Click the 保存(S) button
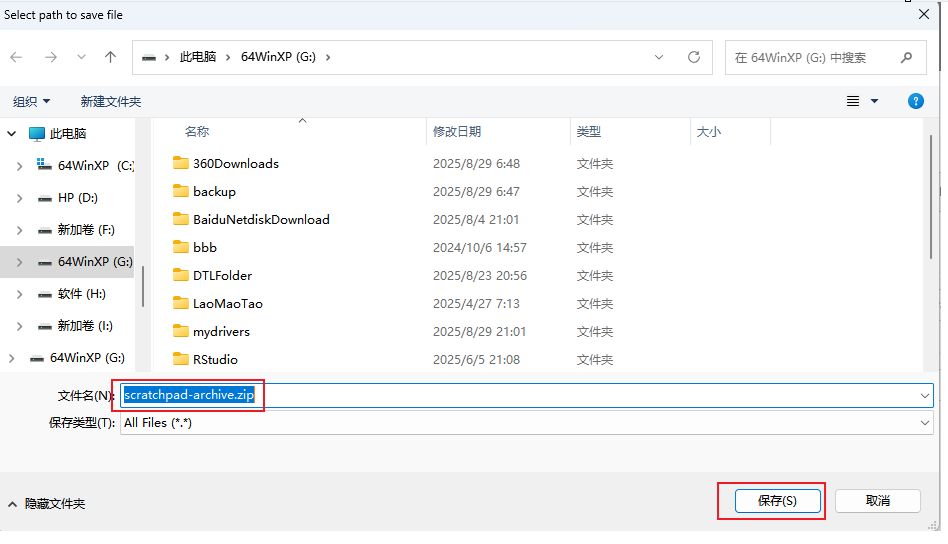This screenshot has height=544, width=948. click(x=777, y=500)
